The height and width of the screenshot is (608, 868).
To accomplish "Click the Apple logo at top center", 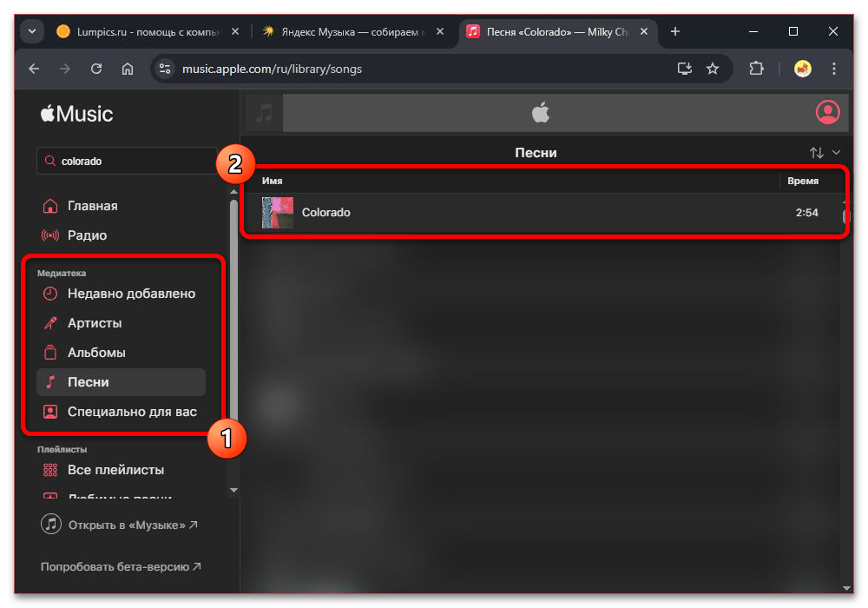I will [x=541, y=112].
